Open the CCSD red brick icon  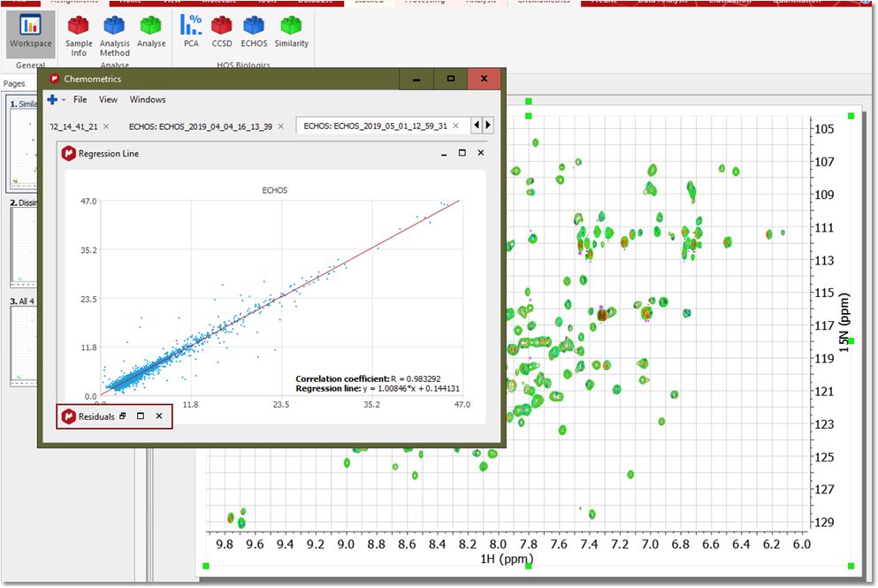pyautogui.click(x=222, y=25)
